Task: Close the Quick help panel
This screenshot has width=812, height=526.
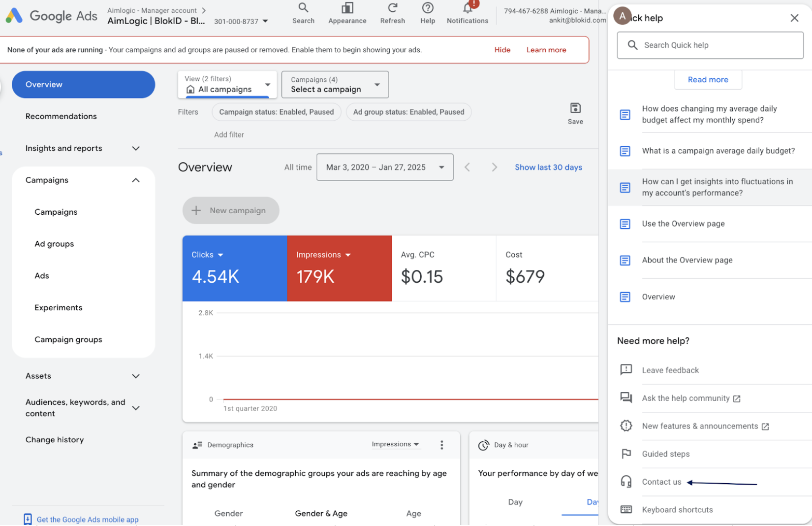Action: [794, 18]
